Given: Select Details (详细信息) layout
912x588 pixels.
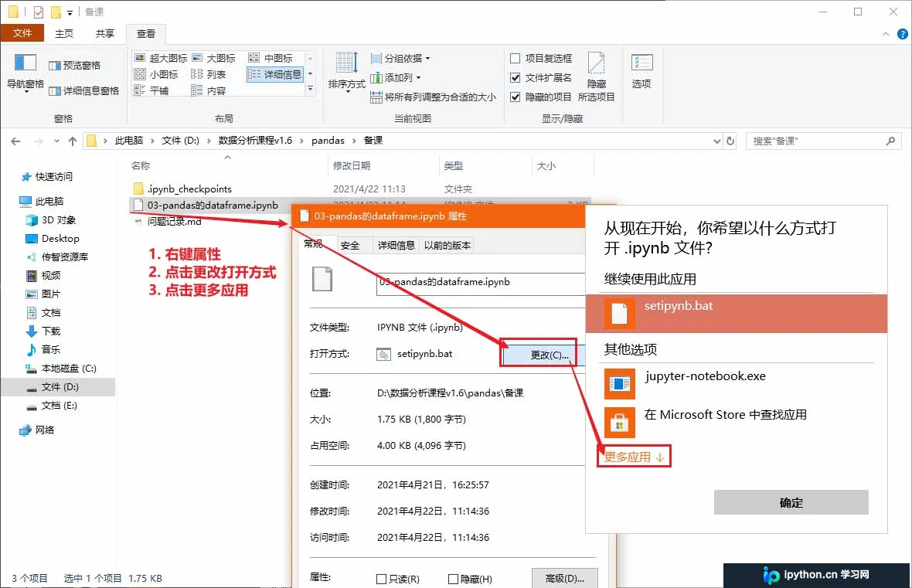Looking at the screenshot, I should [275, 74].
